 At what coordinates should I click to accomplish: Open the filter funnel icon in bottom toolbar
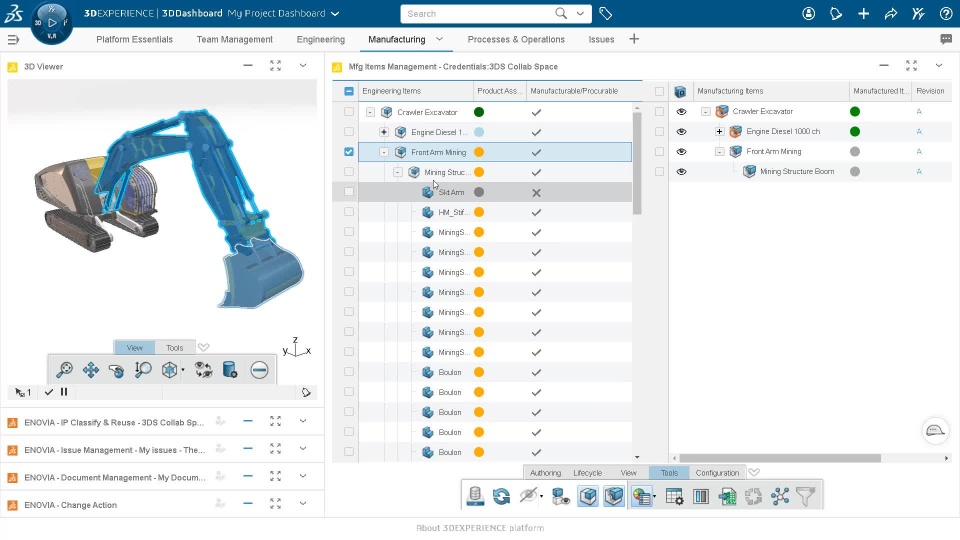tap(806, 496)
